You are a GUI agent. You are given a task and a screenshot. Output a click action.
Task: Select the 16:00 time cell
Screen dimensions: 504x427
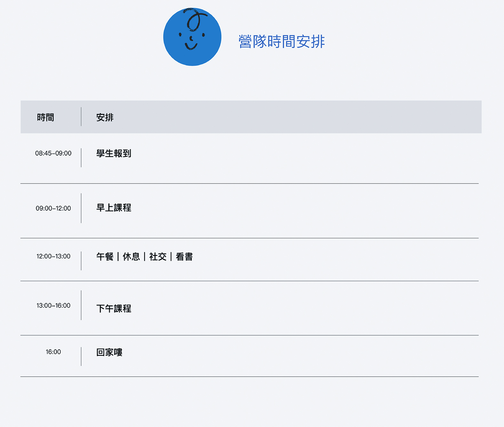click(53, 352)
